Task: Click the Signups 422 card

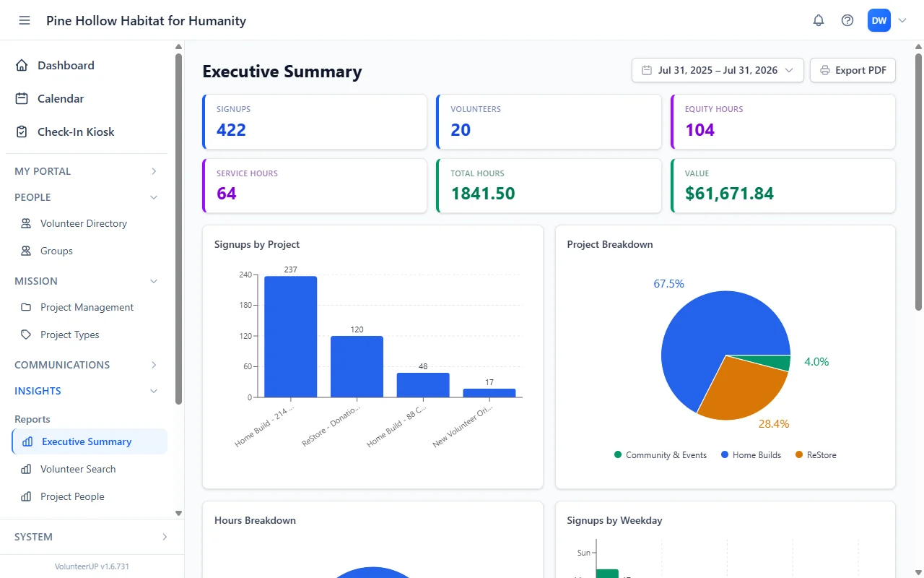Action: click(314, 122)
